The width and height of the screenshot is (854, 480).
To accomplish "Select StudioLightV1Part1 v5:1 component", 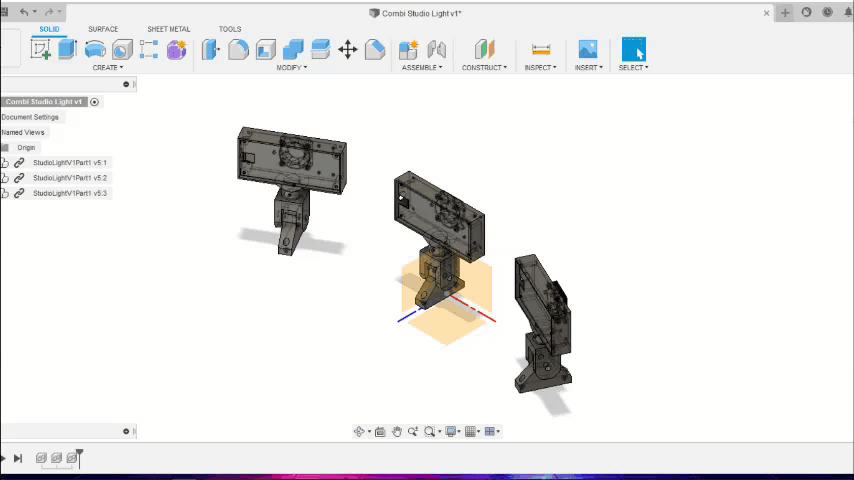I will coord(70,163).
